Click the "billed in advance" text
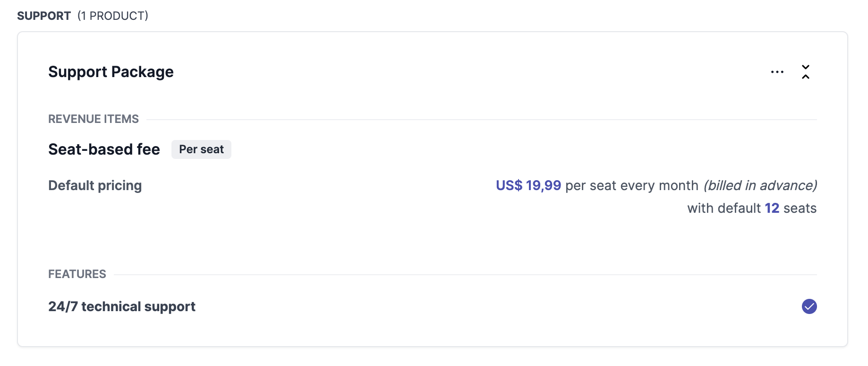 pyautogui.click(x=760, y=185)
